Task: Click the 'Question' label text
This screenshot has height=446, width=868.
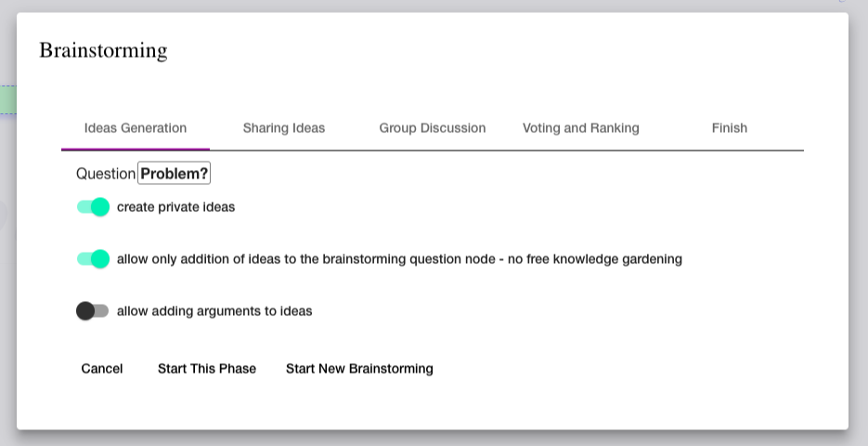Action: (x=106, y=174)
